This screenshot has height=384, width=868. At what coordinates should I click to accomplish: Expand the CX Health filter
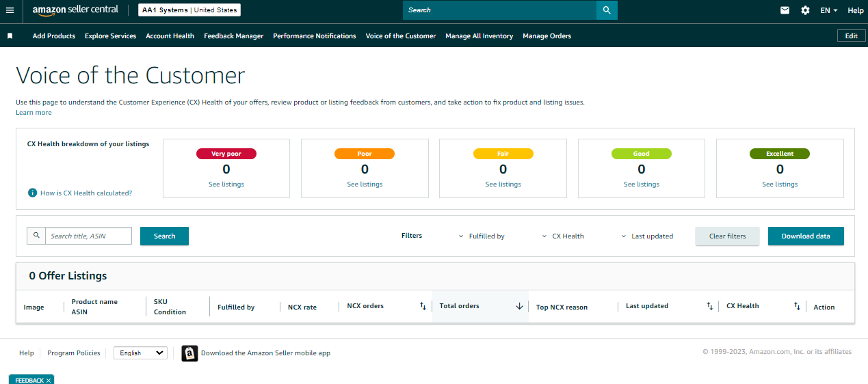tap(563, 236)
